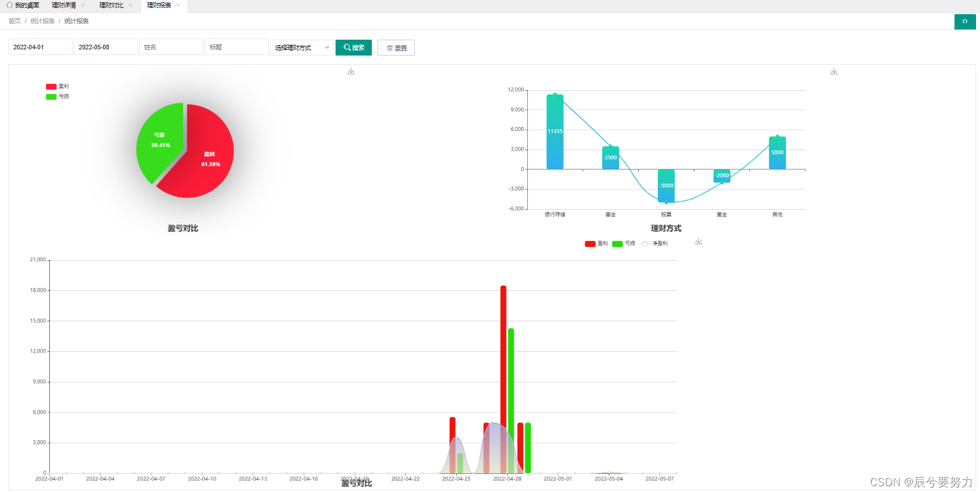The width and height of the screenshot is (980, 493).
Task: Focus the 姓名 input field
Action: pos(171,47)
